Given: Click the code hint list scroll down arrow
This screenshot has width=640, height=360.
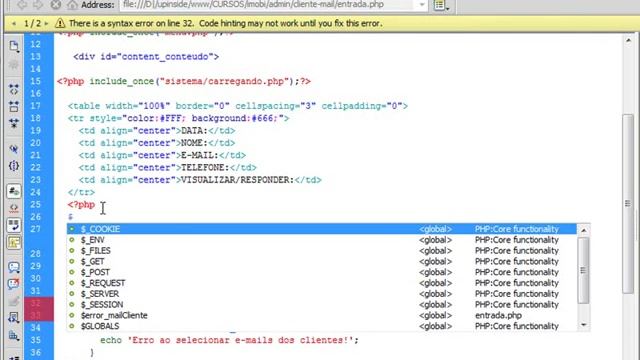Looking at the screenshot, I should 584,325.
